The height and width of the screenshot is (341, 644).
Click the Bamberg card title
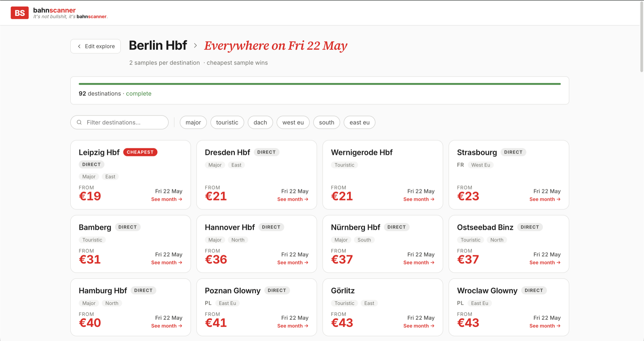coord(95,227)
